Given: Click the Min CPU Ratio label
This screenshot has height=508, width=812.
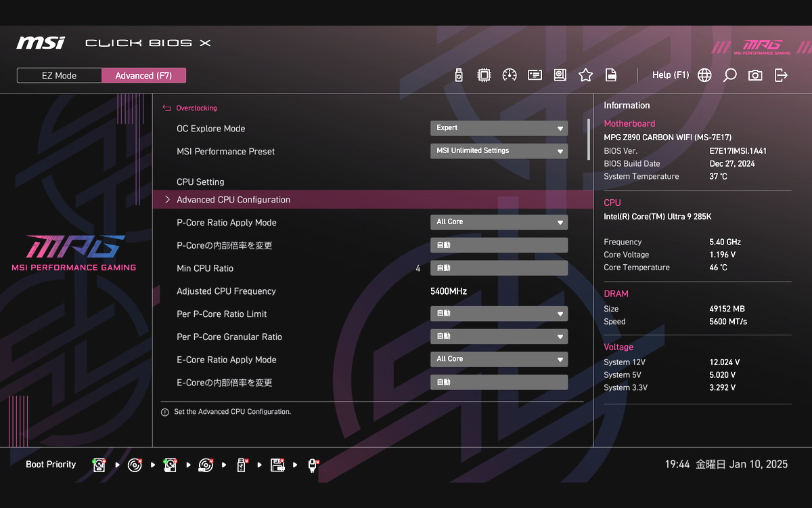Looking at the screenshot, I should pyautogui.click(x=205, y=269).
